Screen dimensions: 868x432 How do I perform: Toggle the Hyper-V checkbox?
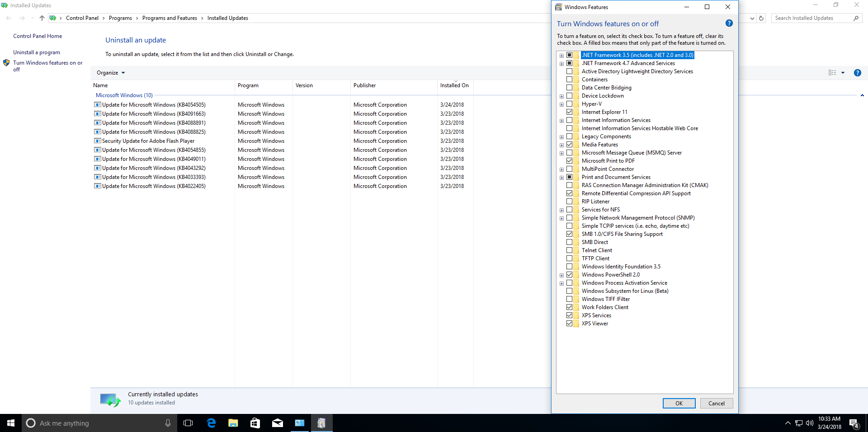pos(569,104)
